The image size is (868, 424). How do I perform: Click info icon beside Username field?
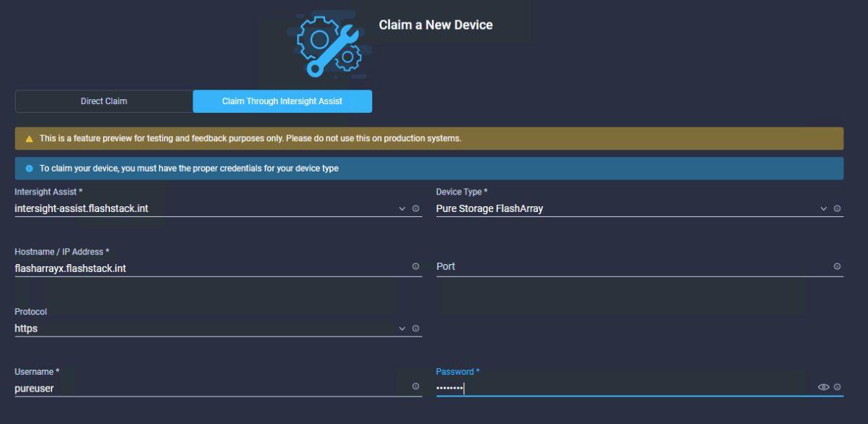416,386
